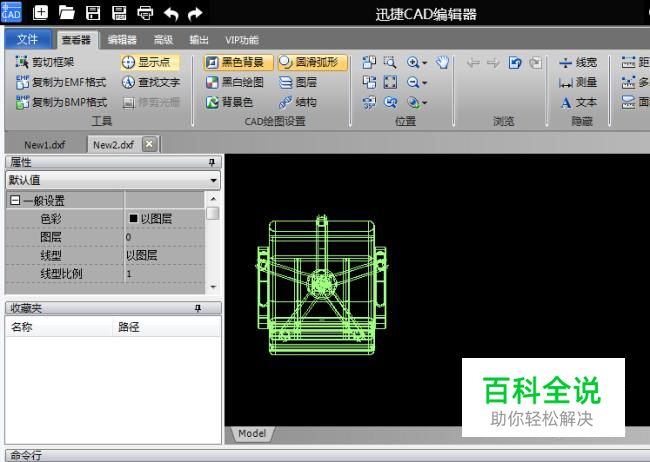Open the 默认值 dropdown in properties panel
The height and width of the screenshot is (462, 650).
[214, 181]
